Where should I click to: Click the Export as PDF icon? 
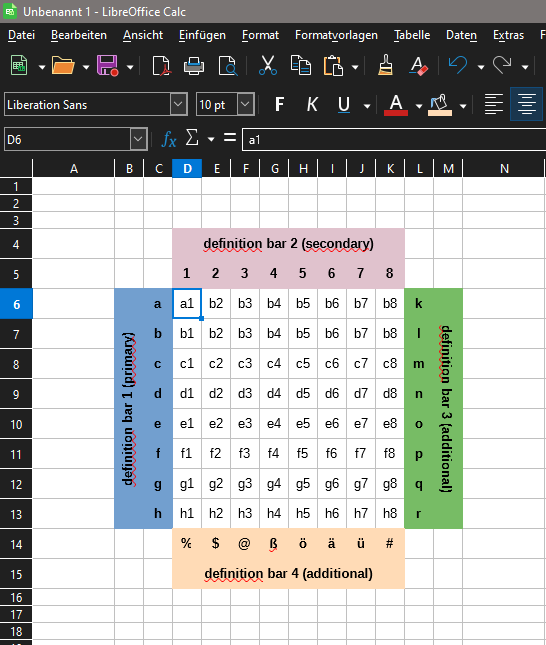pos(161,66)
